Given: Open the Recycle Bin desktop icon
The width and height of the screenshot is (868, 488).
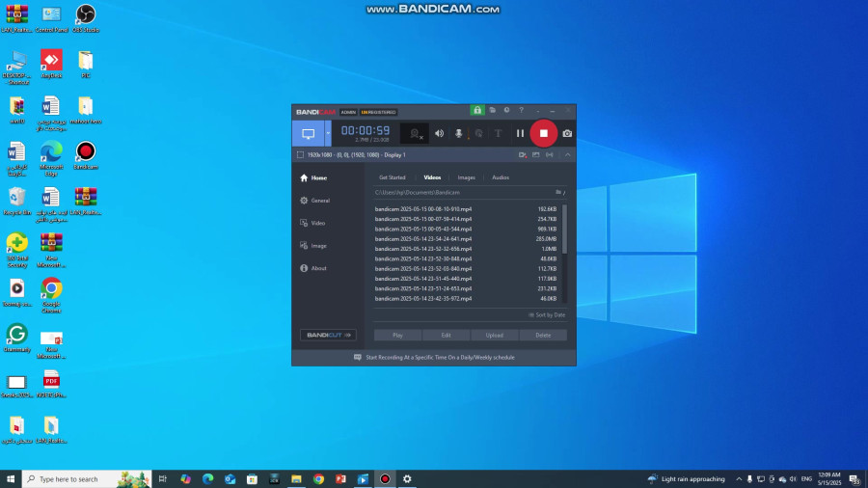Looking at the screenshot, I should 16,201.
